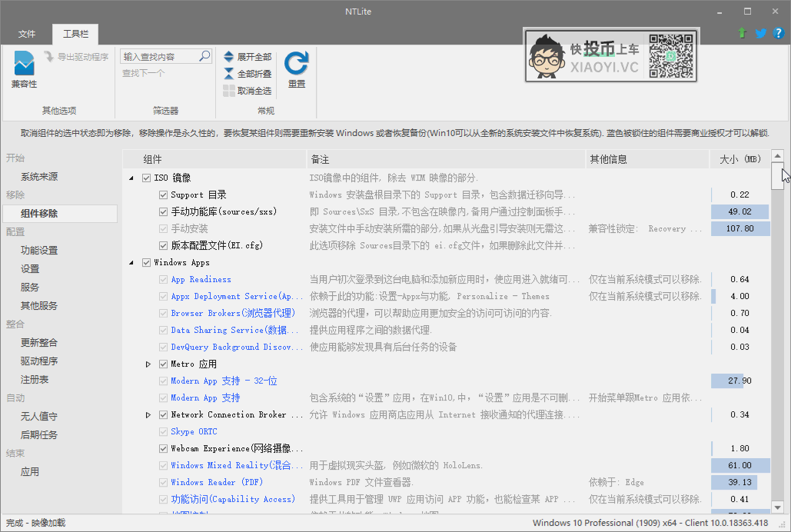The width and height of the screenshot is (791, 532).
Task: Uncheck 手动功能库(sources/sxs) checkbox
Action: pyautogui.click(x=163, y=212)
